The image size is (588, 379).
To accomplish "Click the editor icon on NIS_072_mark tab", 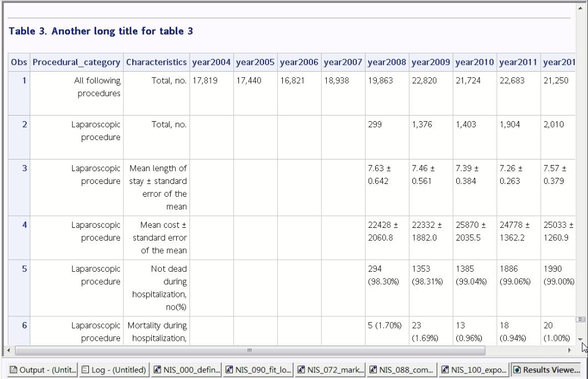I will 301,370.
